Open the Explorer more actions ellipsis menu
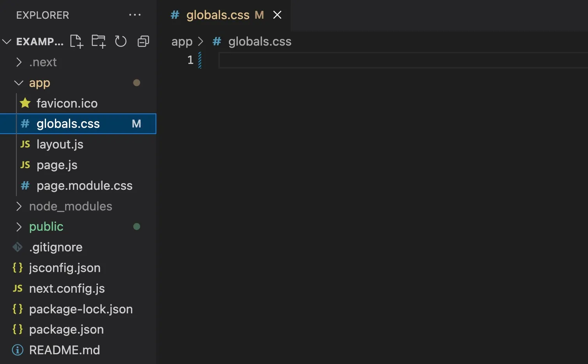Screen dimensions: 588x364 [135, 15]
